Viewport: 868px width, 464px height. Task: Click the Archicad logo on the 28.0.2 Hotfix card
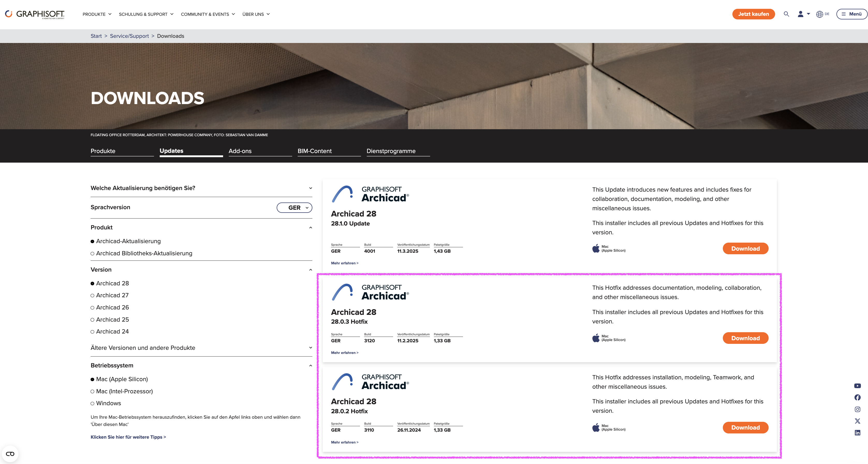click(370, 382)
